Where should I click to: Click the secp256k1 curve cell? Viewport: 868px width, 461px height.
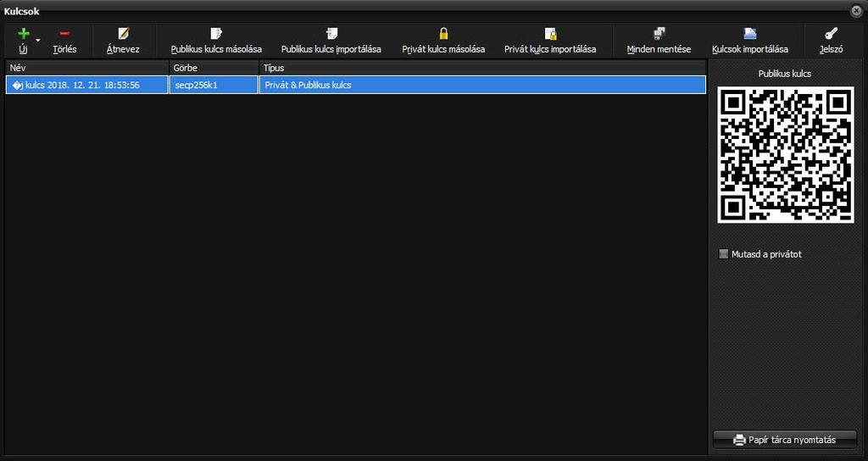tap(214, 86)
